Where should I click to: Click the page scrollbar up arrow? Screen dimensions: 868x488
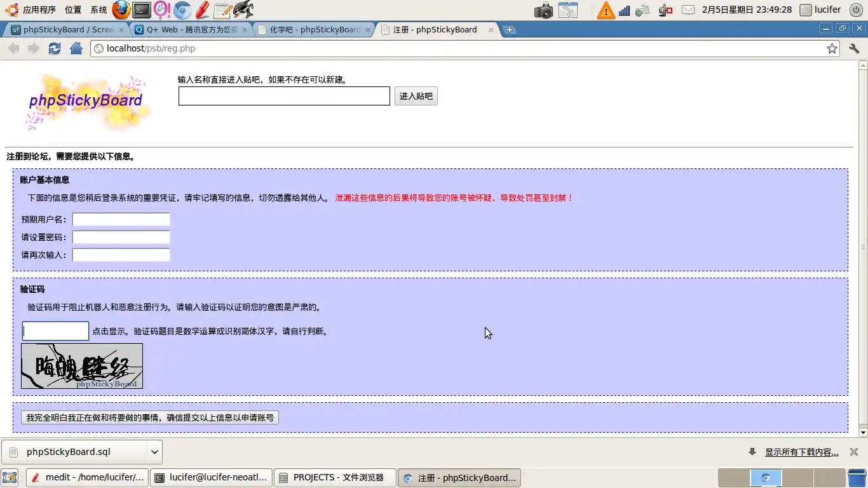pos(863,65)
